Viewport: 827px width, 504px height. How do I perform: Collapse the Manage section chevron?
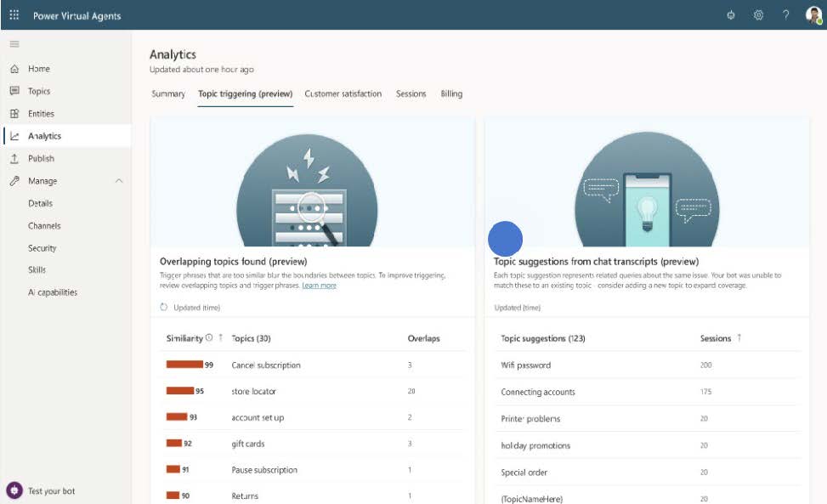point(119,181)
